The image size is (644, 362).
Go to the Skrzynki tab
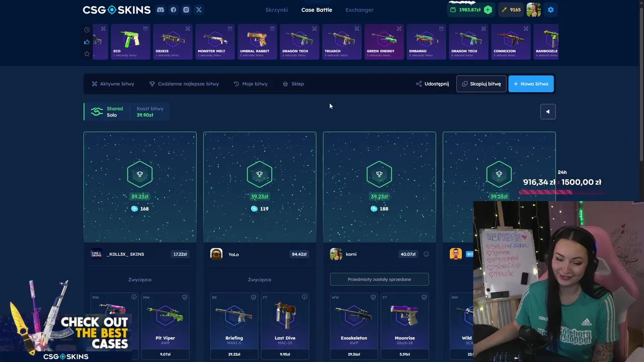(x=276, y=10)
